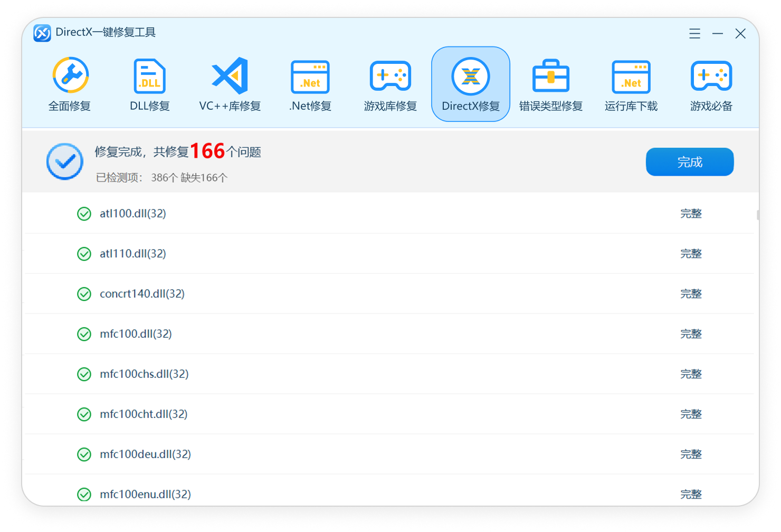Select the mfc100enu.dll(32) file name
The width and height of the screenshot is (781, 532).
pyautogui.click(x=146, y=494)
